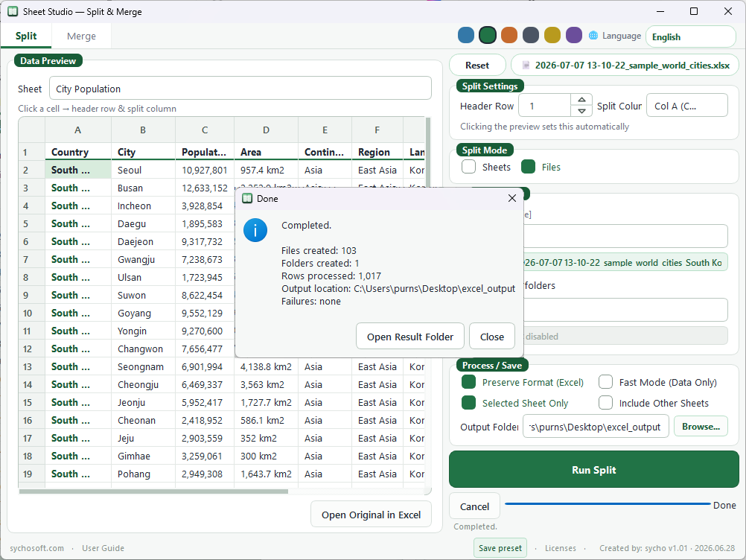Viewport: 746px width, 560px height.
Task: Click the Seoul cell
Action: 143,170
